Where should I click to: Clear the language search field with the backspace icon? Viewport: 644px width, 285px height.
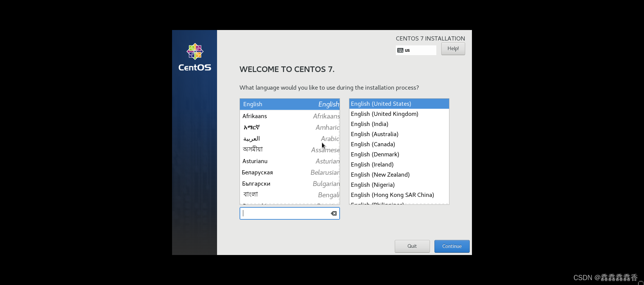pyautogui.click(x=334, y=213)
